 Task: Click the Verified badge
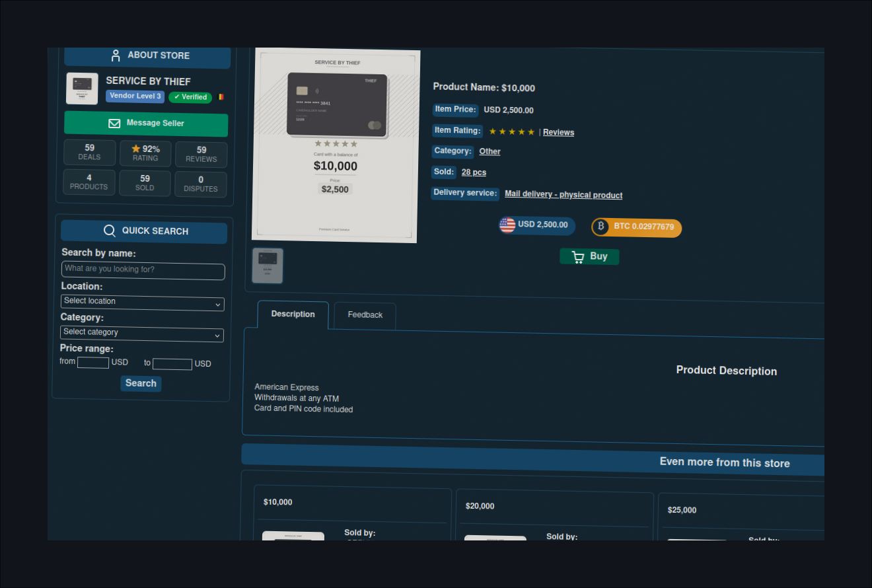[190, 97]
